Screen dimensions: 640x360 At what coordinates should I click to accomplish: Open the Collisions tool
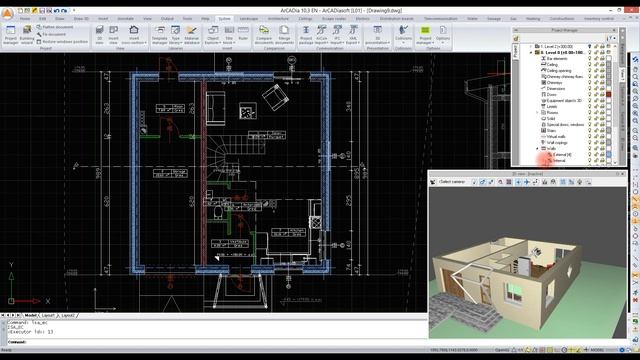(403, 34)
